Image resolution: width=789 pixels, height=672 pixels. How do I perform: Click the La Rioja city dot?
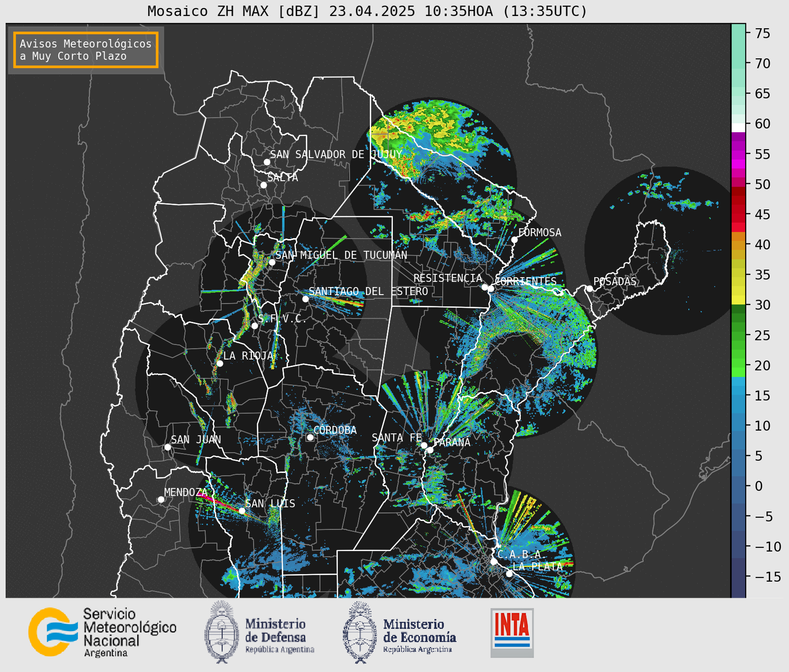[220, 363]
